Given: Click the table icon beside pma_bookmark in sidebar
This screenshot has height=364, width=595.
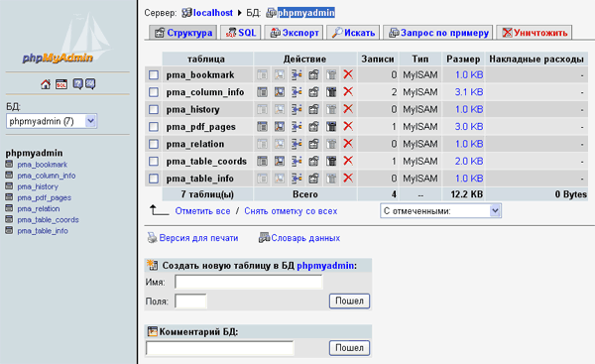Looking at the screenshot, I should coord(9,164).
